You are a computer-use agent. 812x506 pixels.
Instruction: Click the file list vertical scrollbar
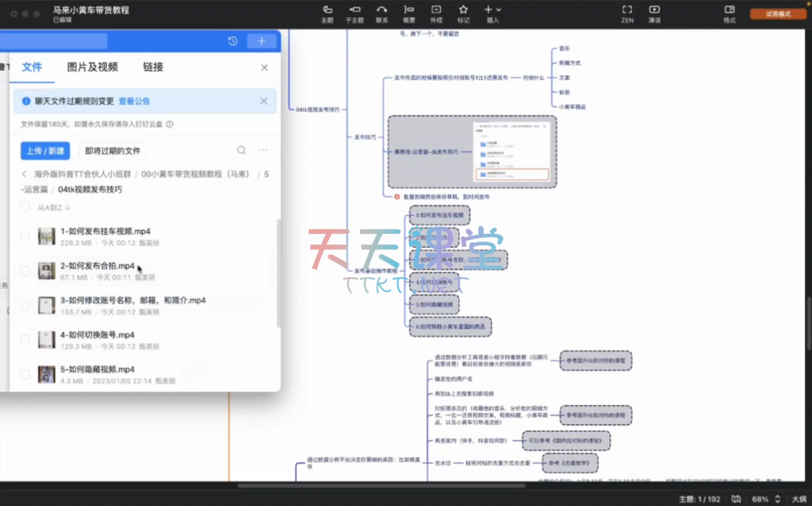278,274
